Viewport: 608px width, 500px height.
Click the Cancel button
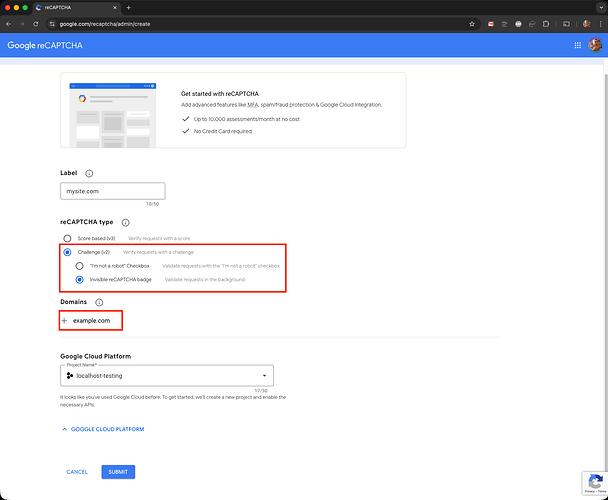coord(77,471)
